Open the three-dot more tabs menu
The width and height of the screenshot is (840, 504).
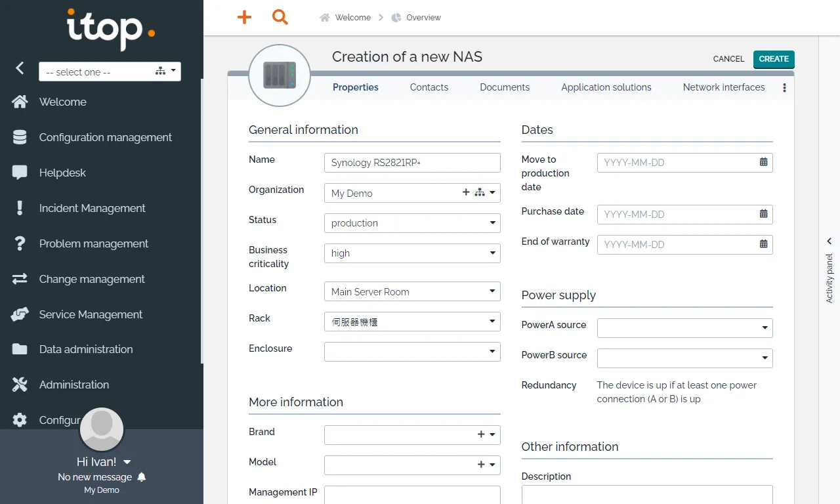coord(784,88)
